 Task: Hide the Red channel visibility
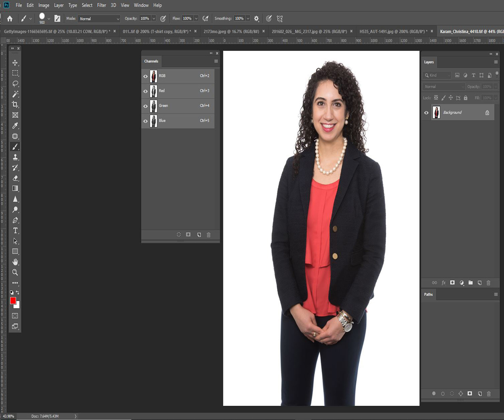pyautogui.click(x=146, y=91)
